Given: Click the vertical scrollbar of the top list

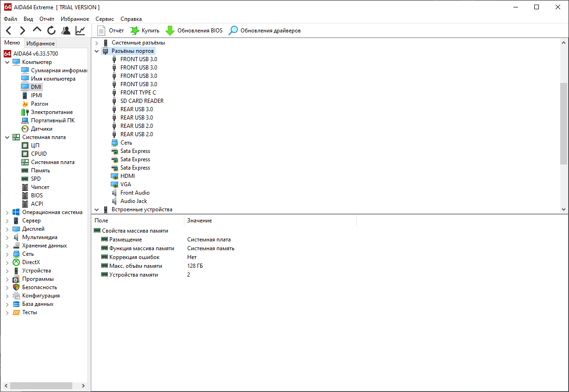Looking at the screenshot, I should click(563, 124).
